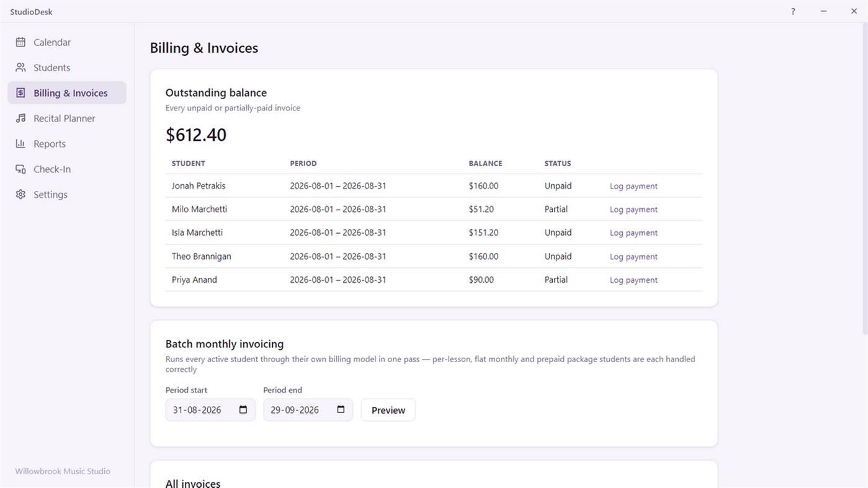This screenshot has width=868, height=488.
Task: Click the Period start date field
Action: 210,410
